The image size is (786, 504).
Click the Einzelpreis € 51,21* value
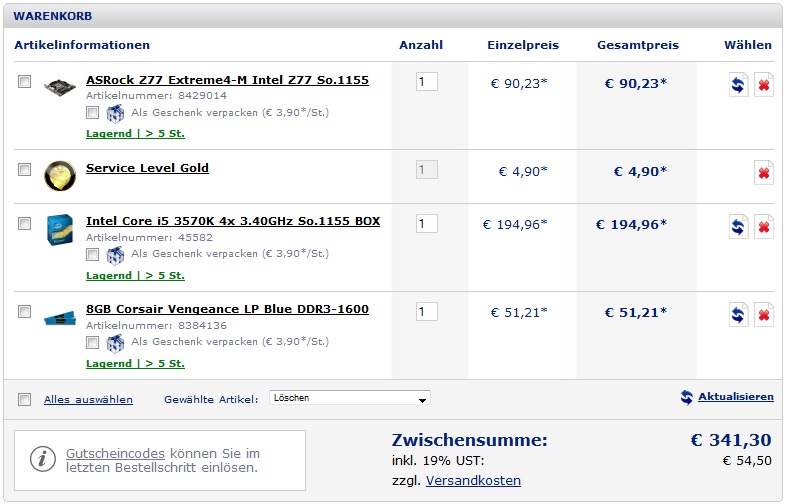[x=519, y=313]
